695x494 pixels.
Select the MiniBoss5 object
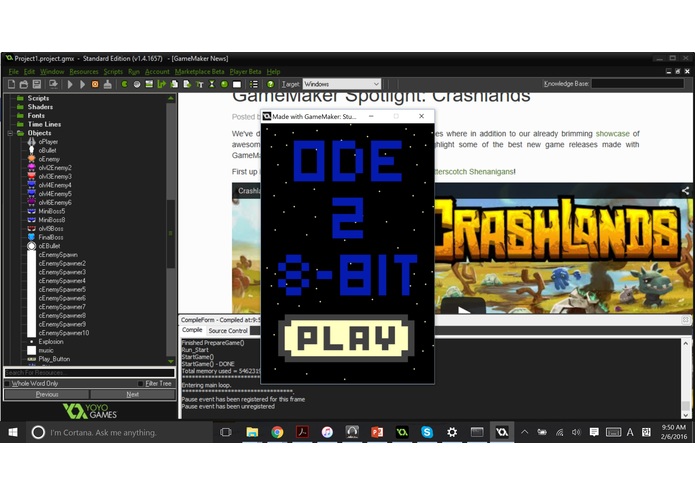pos(51,211)
